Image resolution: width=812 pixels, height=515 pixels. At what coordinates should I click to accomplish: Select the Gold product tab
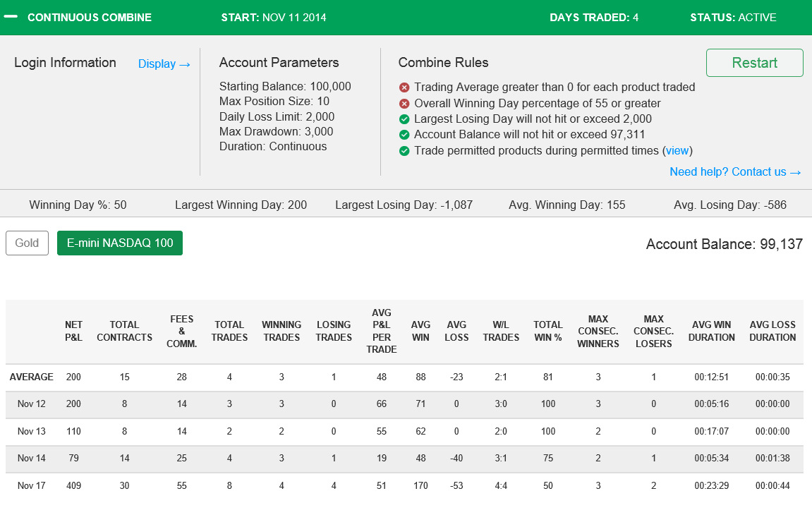pos(27,243)
